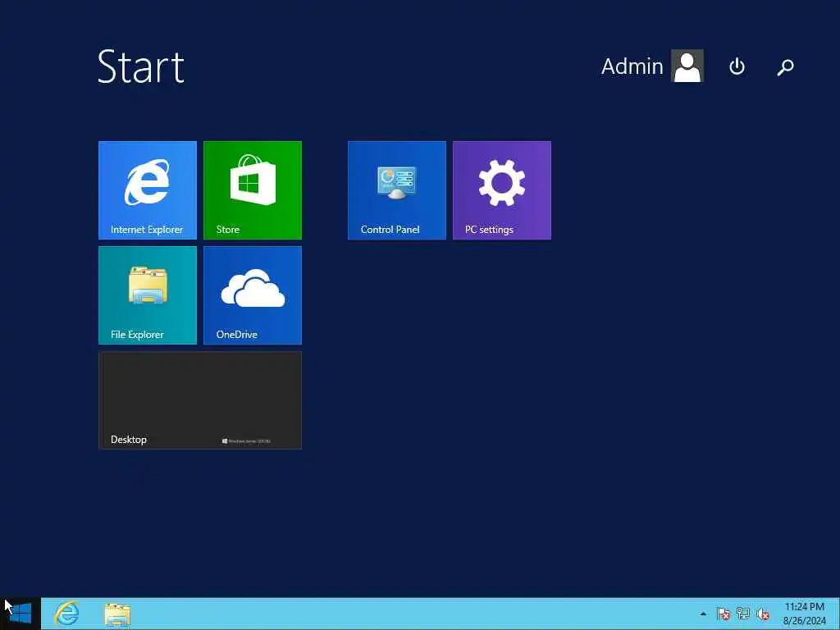
Task: Open the File Explorer tile
Action: pyautogui.click(x=148, y=295)
